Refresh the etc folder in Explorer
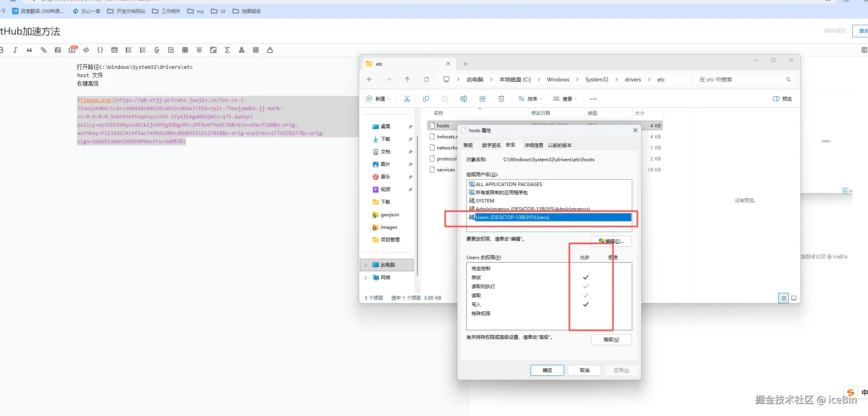 pos(426,79)
